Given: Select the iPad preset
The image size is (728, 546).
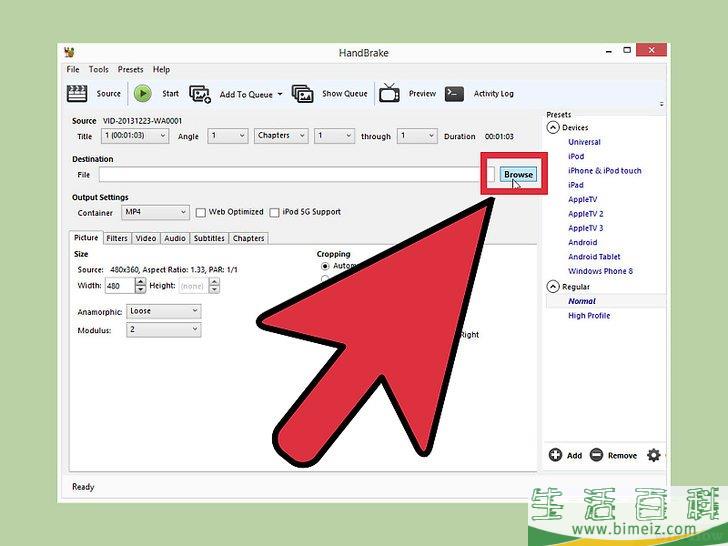Looking at the screenshot, I should click(576, 185).
